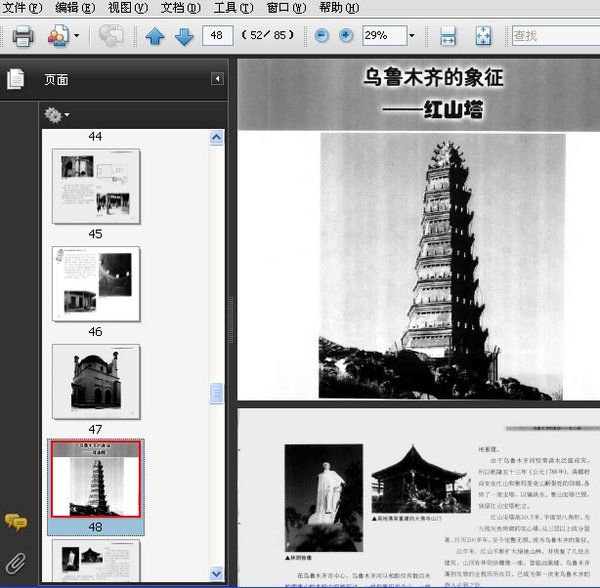
Task: Open the 文档(D) menu
Action: tap(181, 8)
